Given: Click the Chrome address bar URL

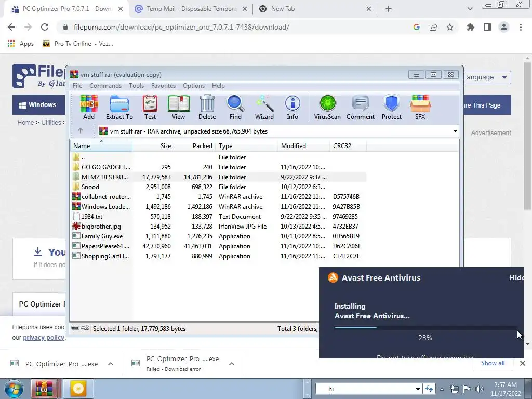Looking at the screenshot, I should point(181,27).
